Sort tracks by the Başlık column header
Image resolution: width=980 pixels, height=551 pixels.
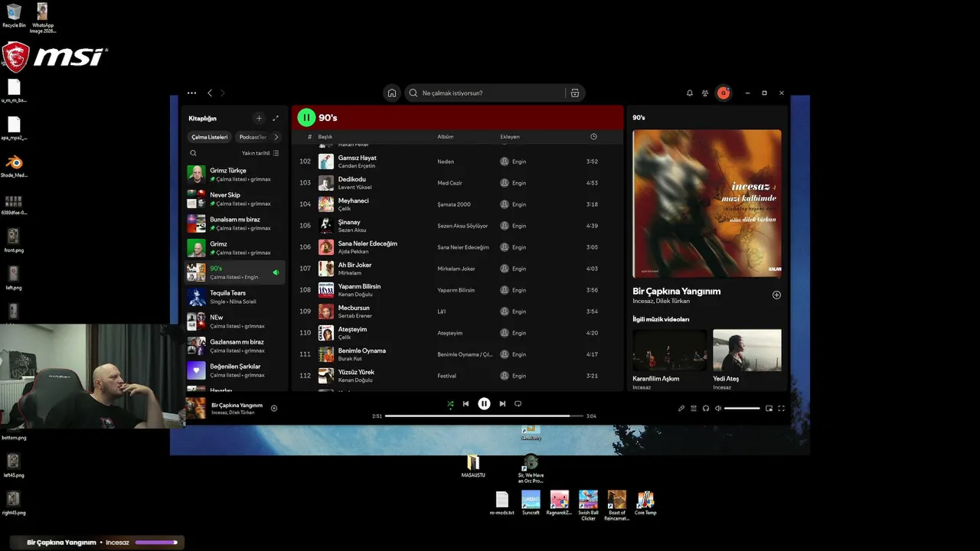click(325, 137)
